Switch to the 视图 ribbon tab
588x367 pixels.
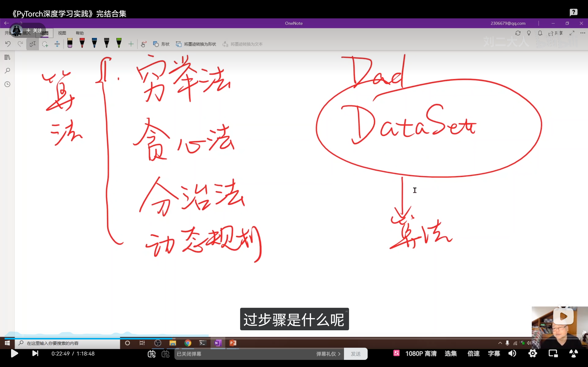62,33
